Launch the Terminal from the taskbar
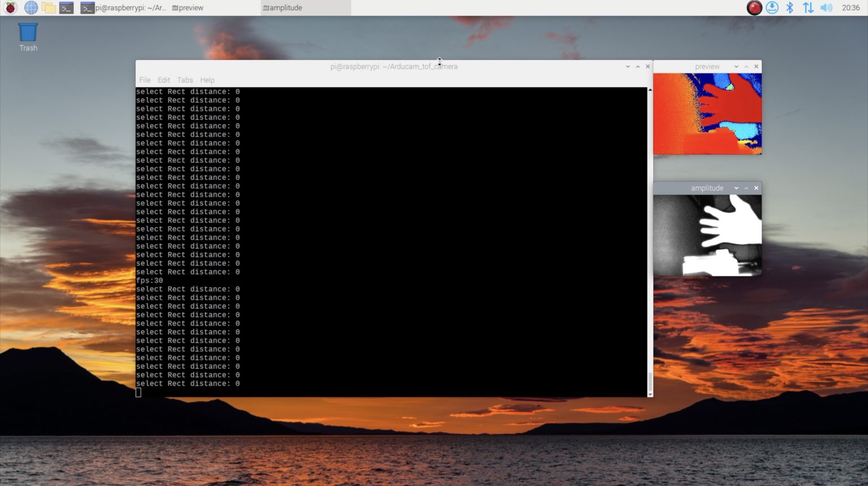This screenshot has width=868, height=486. [x=67, y=8]
